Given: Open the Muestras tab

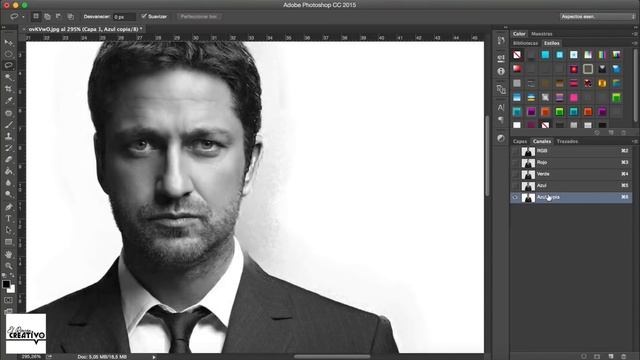Looking at the screenshot, I should click(x=542, y=34).
